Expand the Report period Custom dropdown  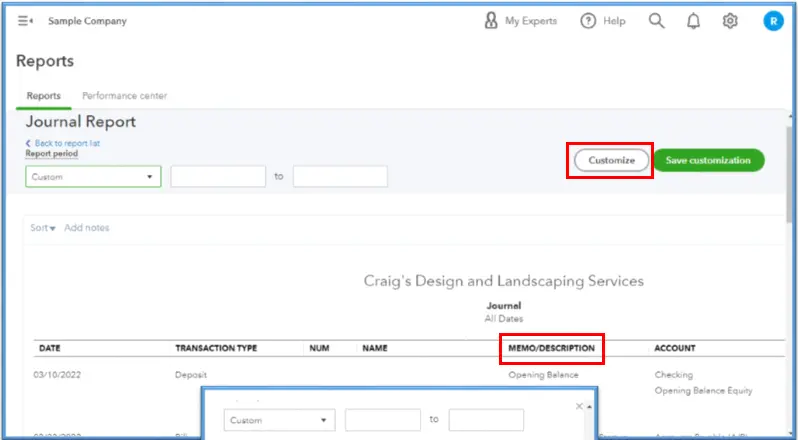[93, 177]
